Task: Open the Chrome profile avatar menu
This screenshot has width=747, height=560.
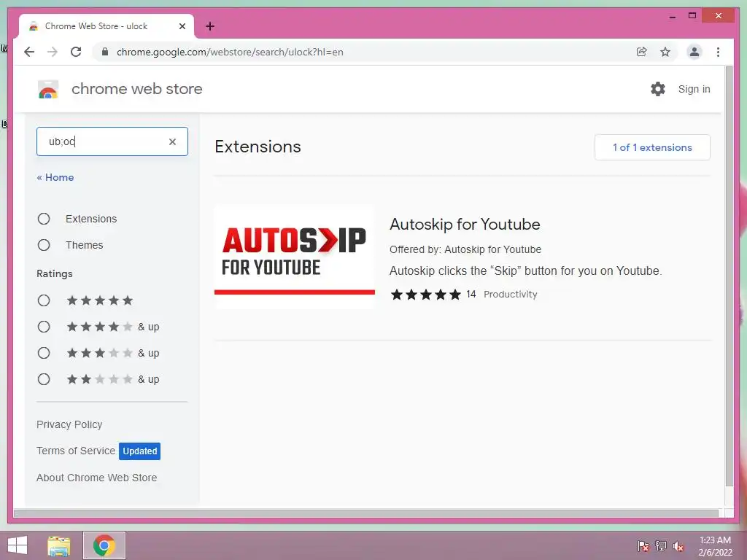Action: click(x=694, y=52)
